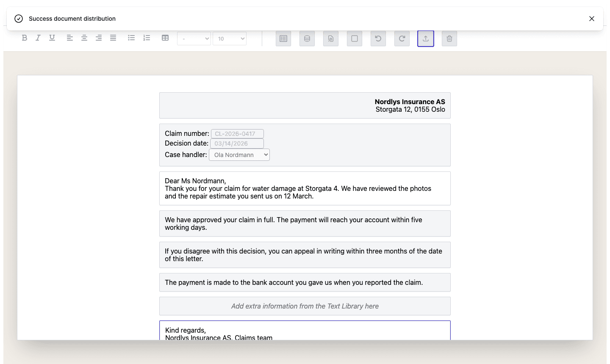Toggle bold formatting

[x=25, y=38]
